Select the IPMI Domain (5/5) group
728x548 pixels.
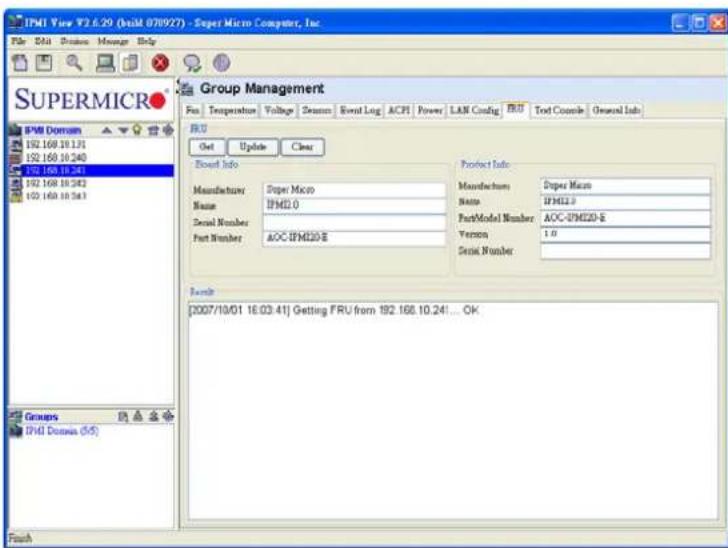(x=62, y=431)
